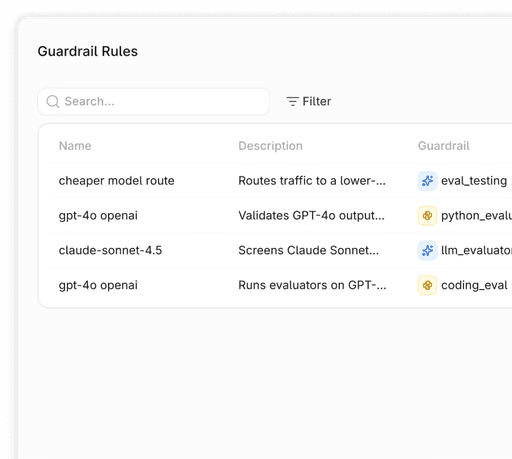
Task: Click the Validates GPT-4o output description
Action: [311, 216]
